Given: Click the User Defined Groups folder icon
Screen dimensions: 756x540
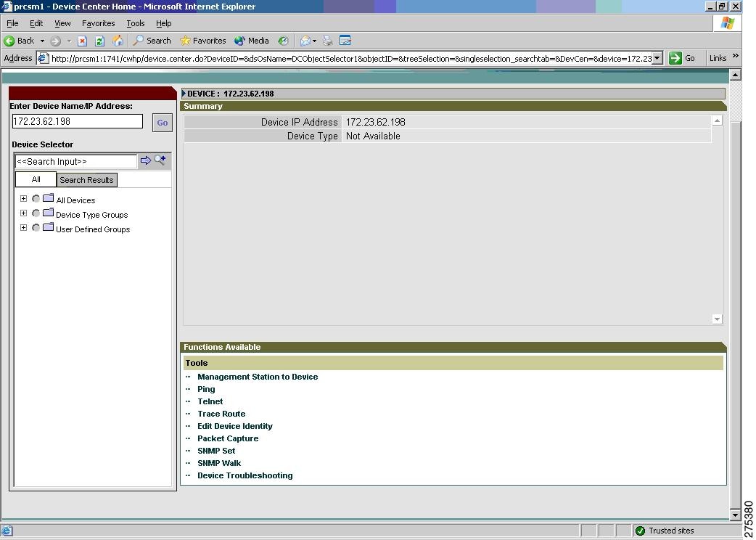Looking at the screenshot, I should [48, 227].
